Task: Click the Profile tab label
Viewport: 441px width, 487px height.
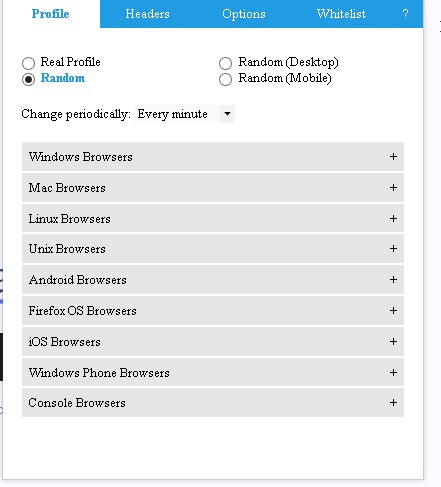Action: (50, 14)
